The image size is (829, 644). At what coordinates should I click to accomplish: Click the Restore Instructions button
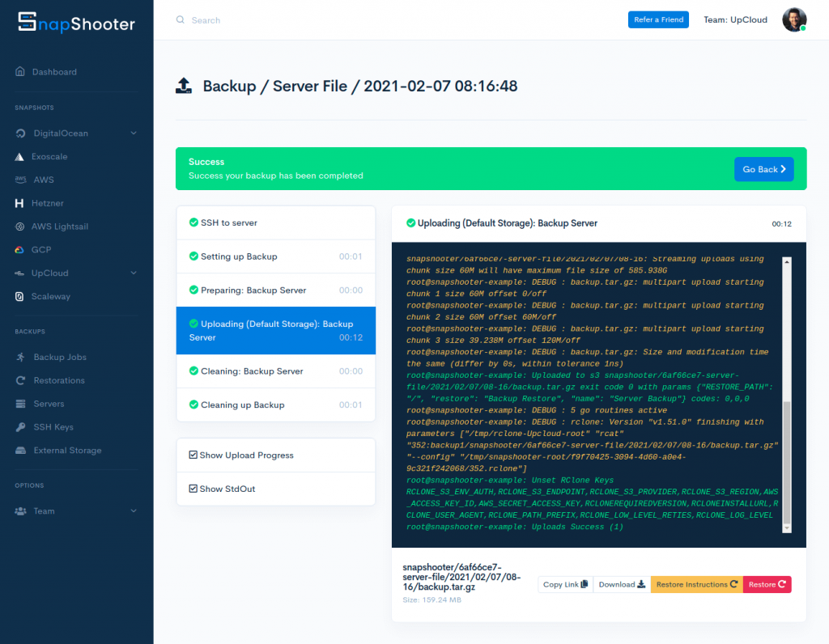695,583
